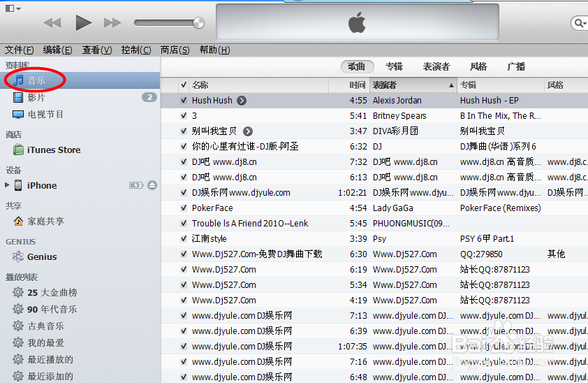
Task: Open Genius atom icon in sidebar
Action: pos(18,257)
